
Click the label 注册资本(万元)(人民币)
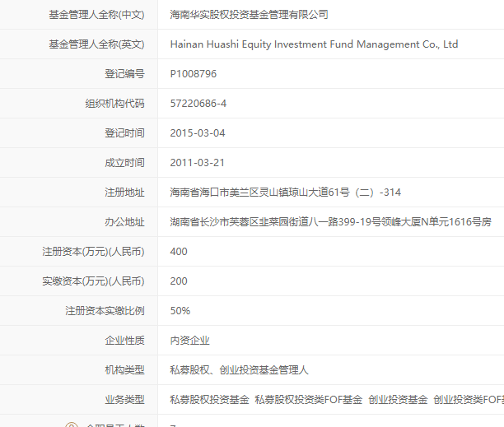click(93, 252)
